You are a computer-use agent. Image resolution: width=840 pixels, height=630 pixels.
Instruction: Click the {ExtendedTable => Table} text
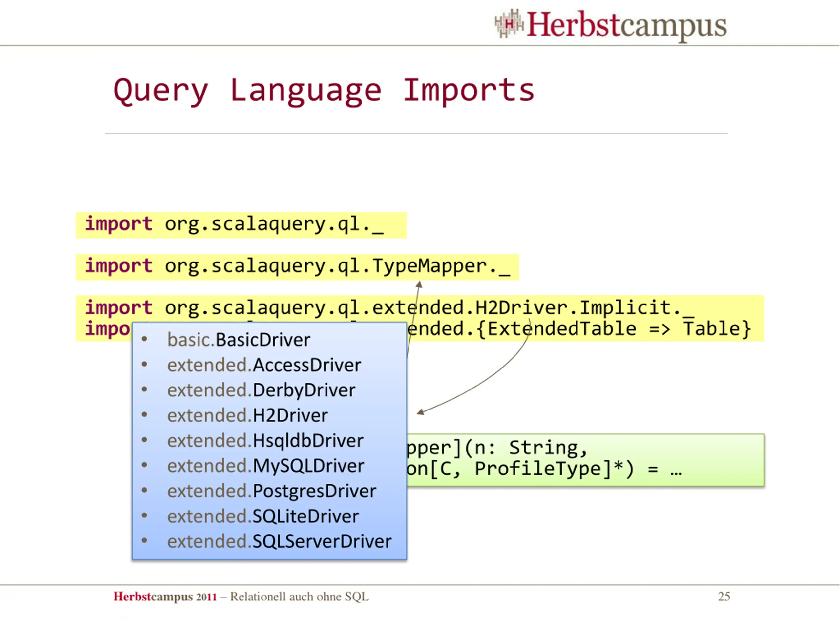(x=613, y=329)
